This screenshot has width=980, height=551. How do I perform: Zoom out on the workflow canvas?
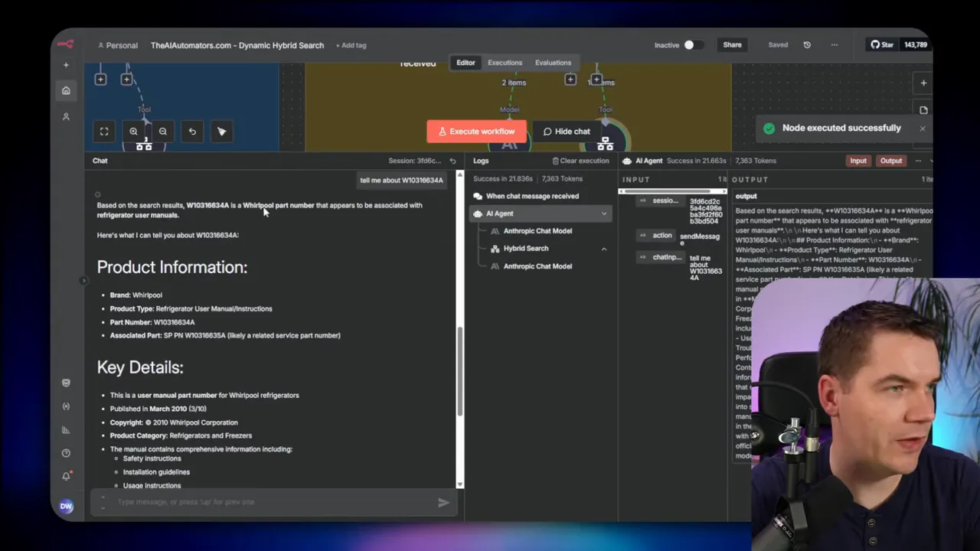click(x=162, y=132)
